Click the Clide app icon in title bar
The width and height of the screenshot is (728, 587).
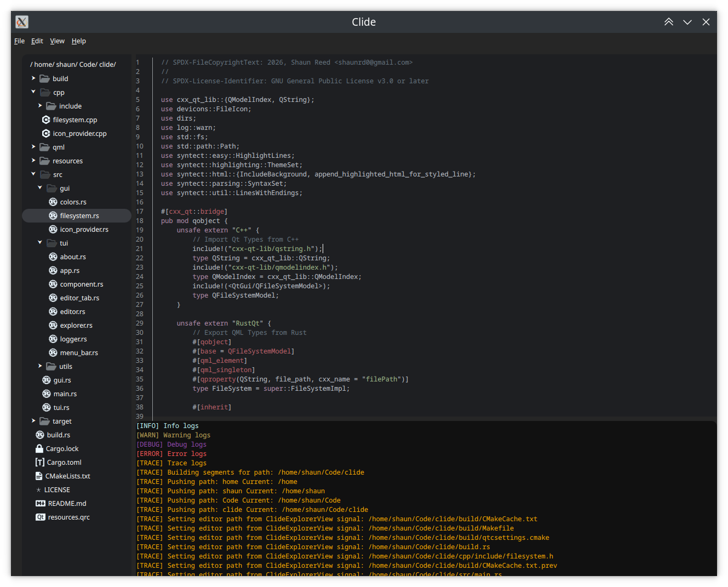coord(22,22)
